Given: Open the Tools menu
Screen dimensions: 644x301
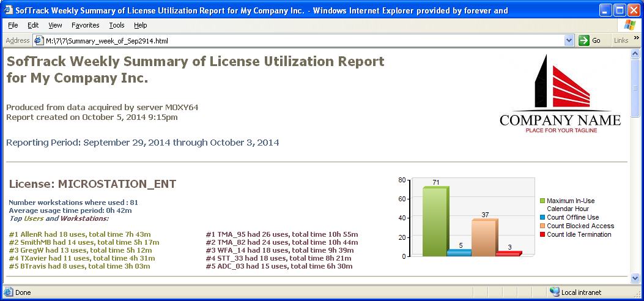Looking at the screenshot, I should click(117, 25).
